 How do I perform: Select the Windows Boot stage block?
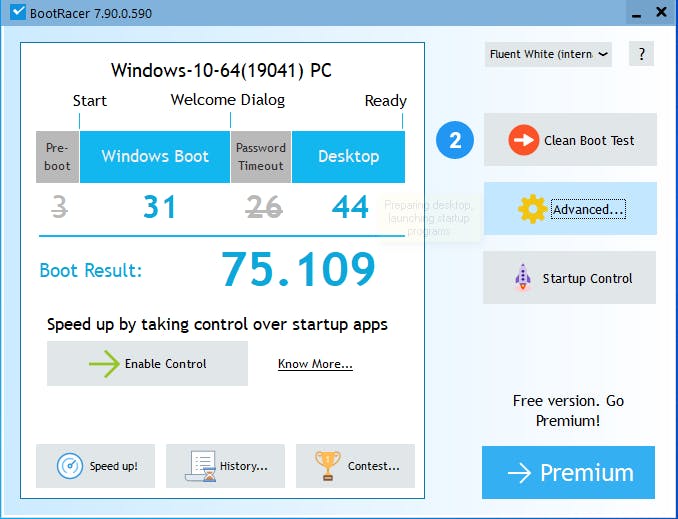[x=155, y=157]
